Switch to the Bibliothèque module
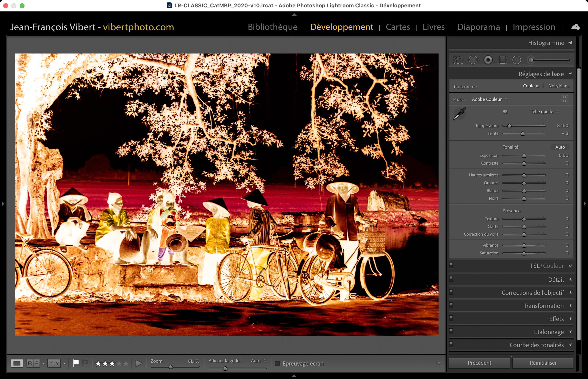Viewport: 588px width, 379px height. 273,27
